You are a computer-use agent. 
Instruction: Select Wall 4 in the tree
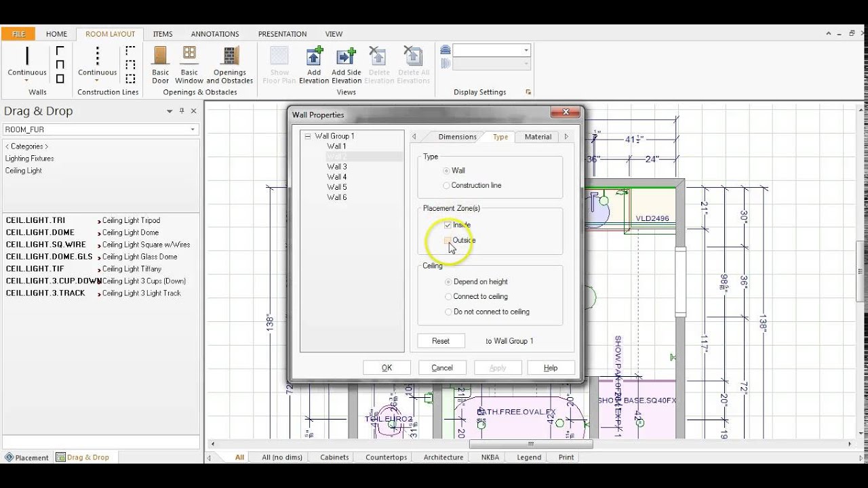(x=337, y=177)
